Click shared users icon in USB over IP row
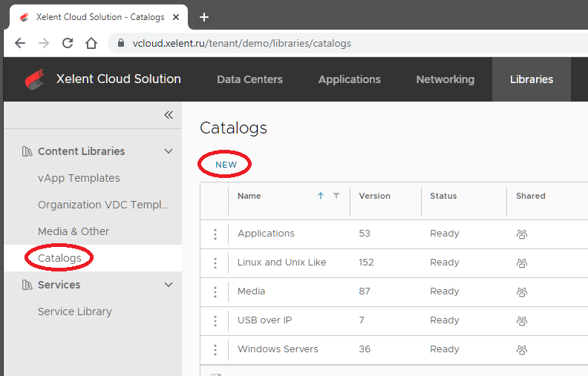 coord(522,321)
